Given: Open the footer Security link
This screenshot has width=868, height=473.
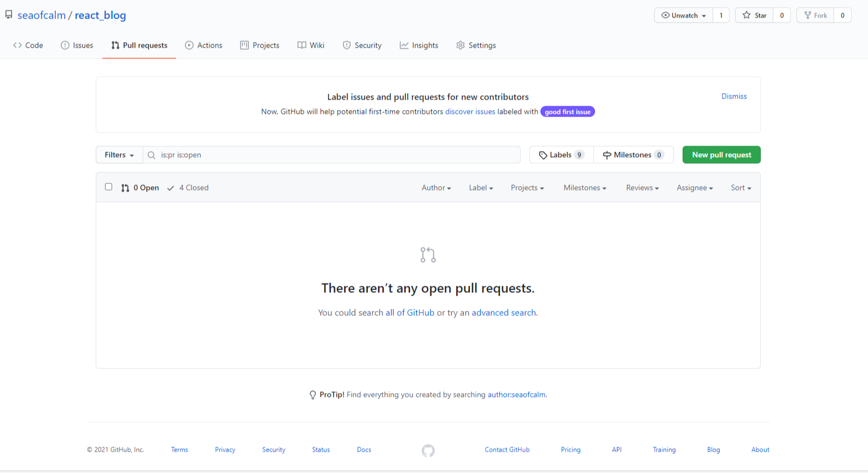Looking at the screenshot, I should (x=273, y=450).
